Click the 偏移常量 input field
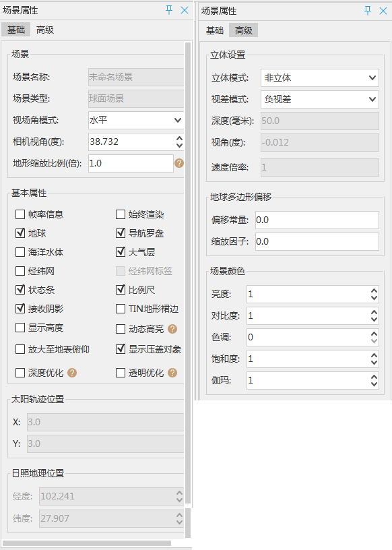392x550 pixels. [x=317, y=220]
